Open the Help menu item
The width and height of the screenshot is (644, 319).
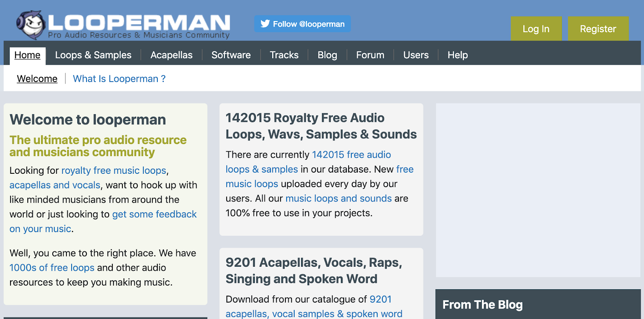coord(458,55)
